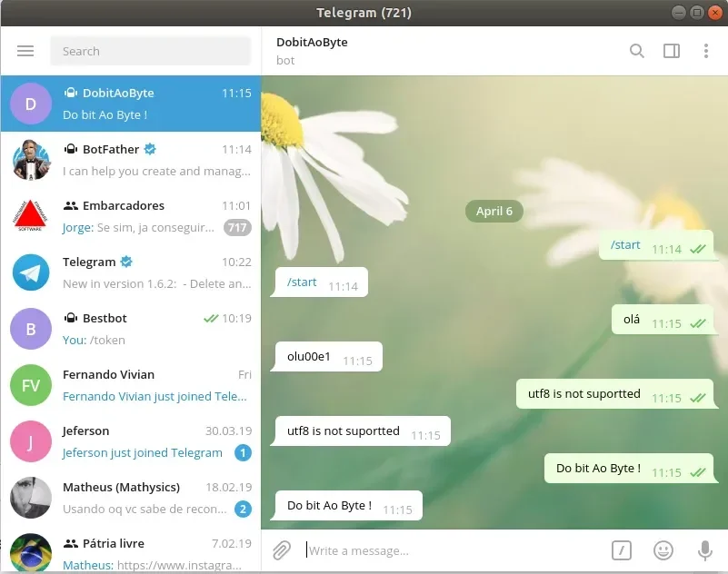Open the DobitAoByte chat in list
The image size is (728, 574).
click(131, 104)
